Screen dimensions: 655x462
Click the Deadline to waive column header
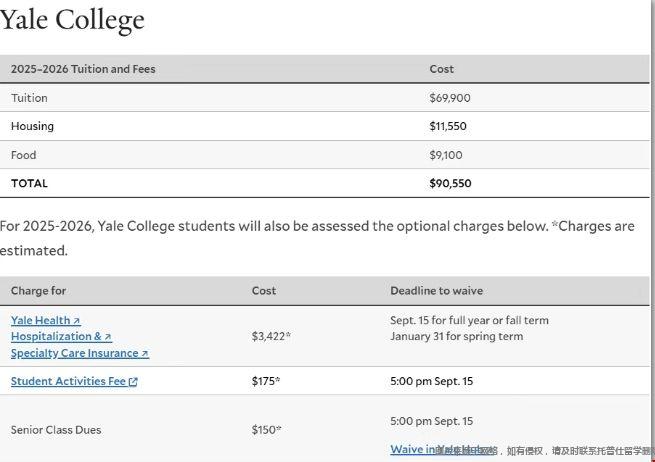click(x=436, y=291)
